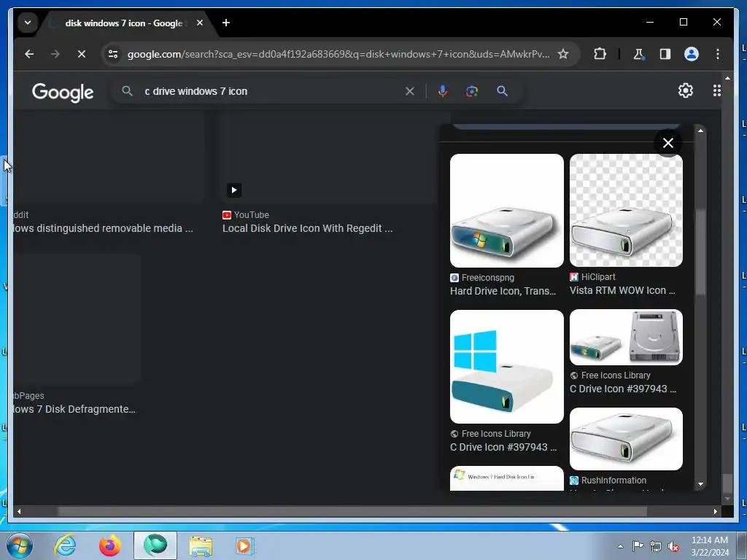The height and width of the screenshot is (560, 747).
Task: Show hidden system tray icons
Action: point(620,546)
